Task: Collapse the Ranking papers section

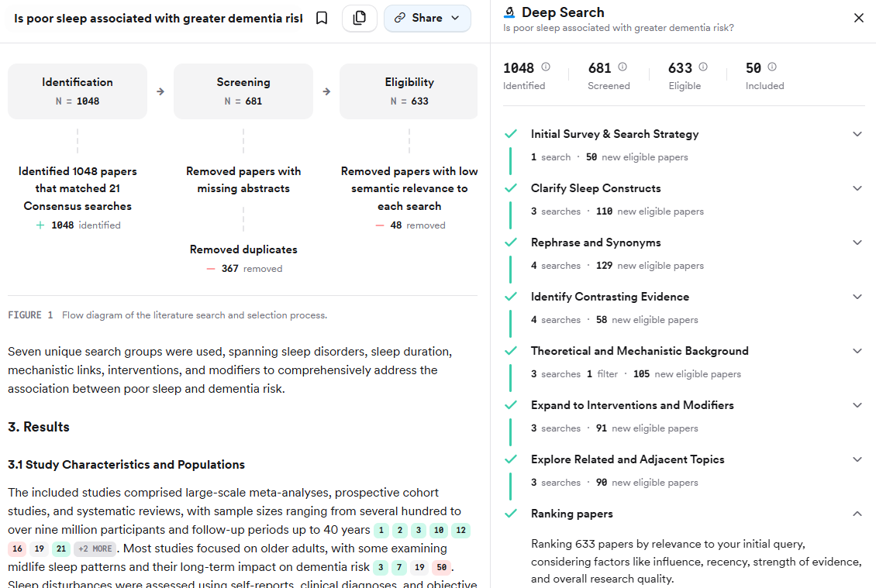Action: [857, 514]
